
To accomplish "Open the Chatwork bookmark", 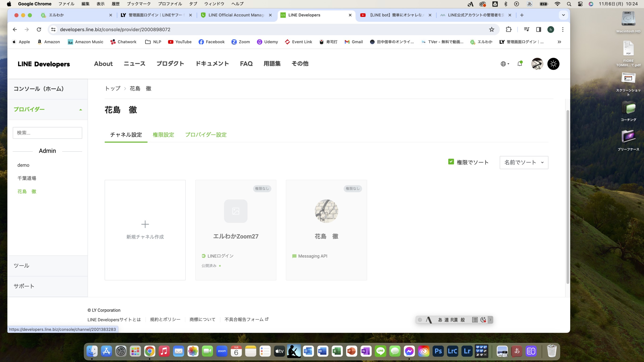I will click(x=123, y=42).
